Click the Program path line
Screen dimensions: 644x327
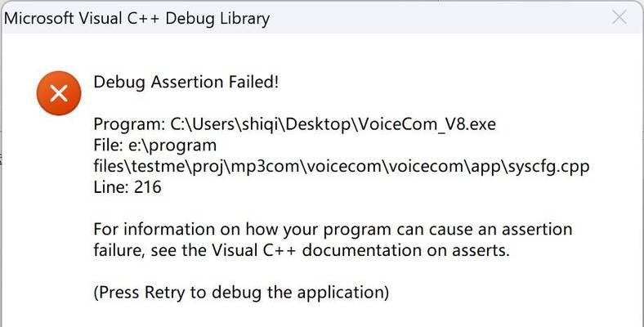[x=294, y=124]
